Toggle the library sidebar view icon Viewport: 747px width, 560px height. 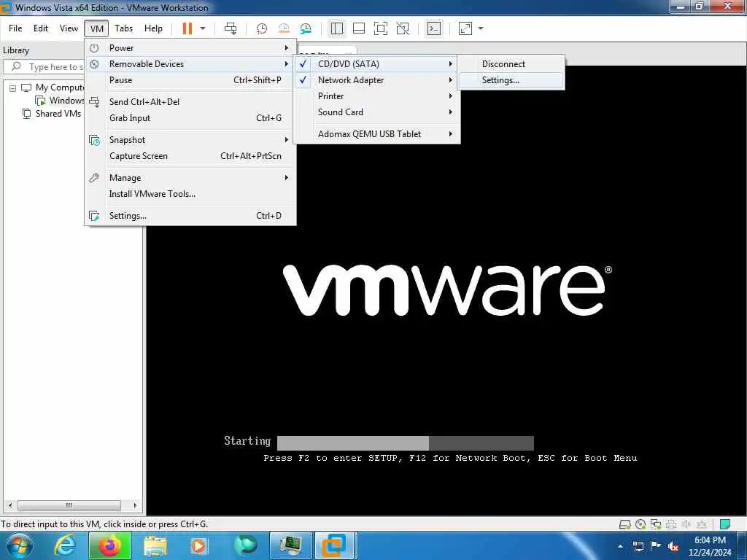tap(337, 28)
